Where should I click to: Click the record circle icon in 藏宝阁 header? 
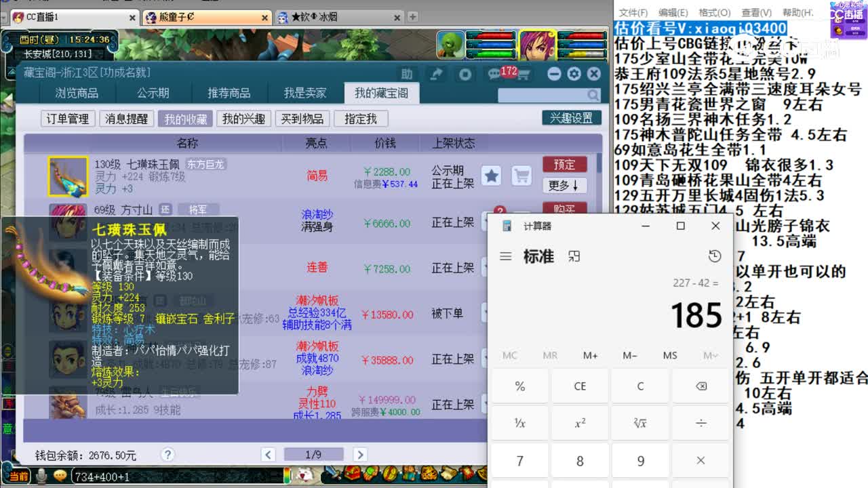point(465,74)
